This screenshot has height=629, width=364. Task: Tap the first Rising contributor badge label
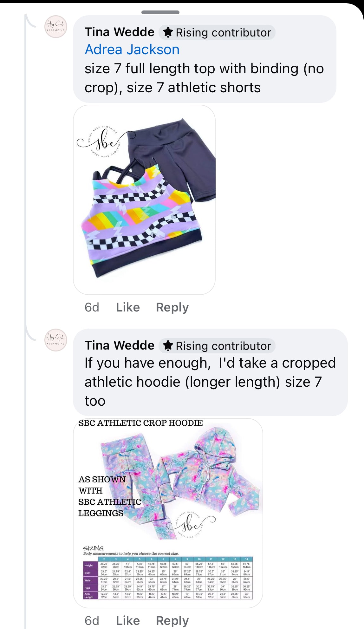pyautogui.click(x=217, y=32)
